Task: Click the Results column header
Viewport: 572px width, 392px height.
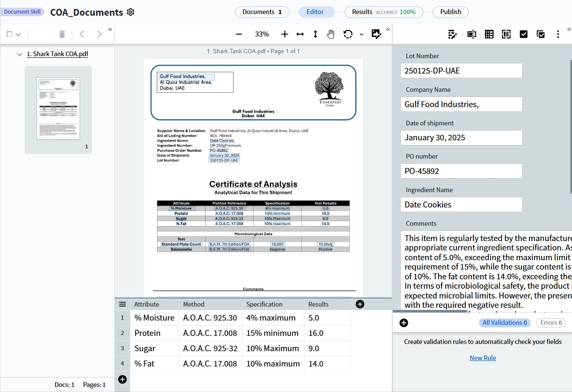Action: (x=328, y=304)
